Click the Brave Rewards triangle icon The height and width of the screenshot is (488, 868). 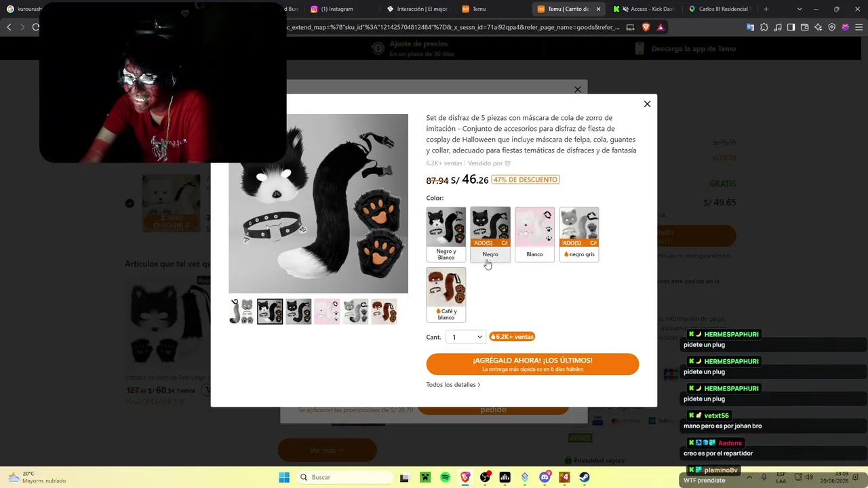click(660, 27)
